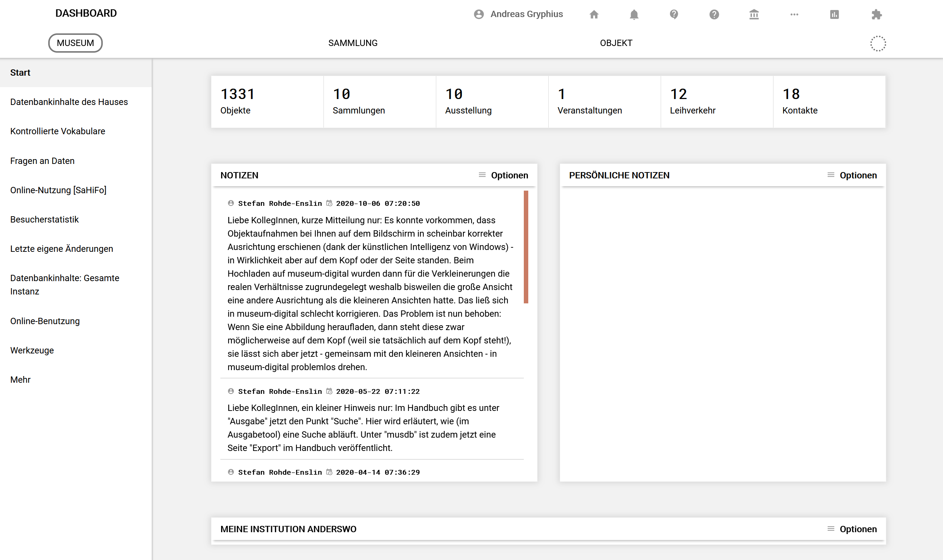Switch to the SAMMLUNG tab
This screenshot has height=560, width=943.
click(353, 43)
